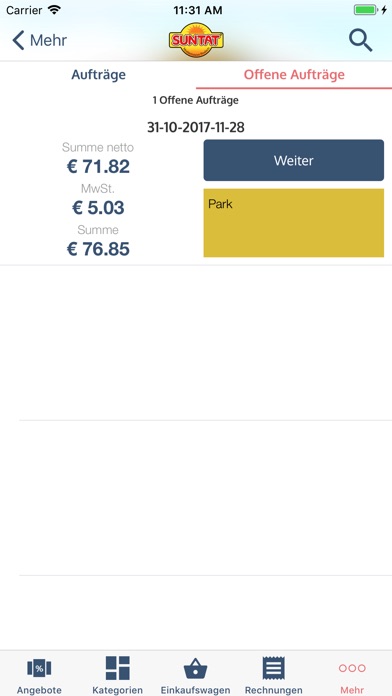Switch to the Aufträge tab
This screenshot has height=696, width=392.
tap(98, 75)
